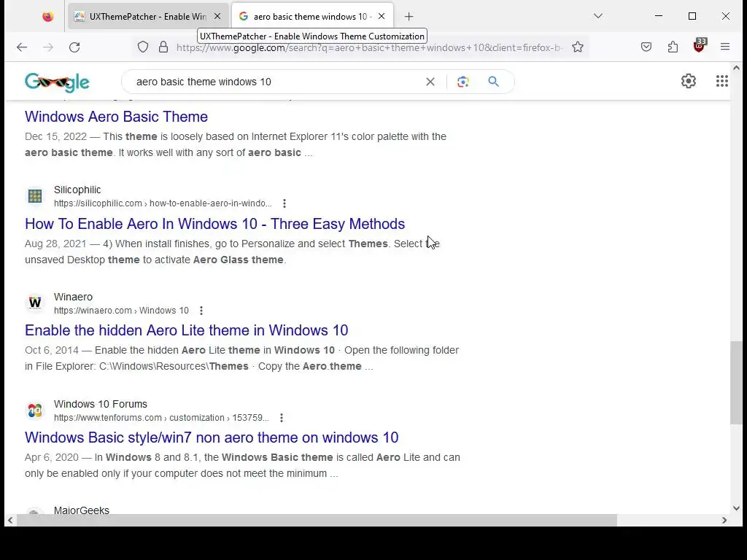Viewport: 747px width, 560px height.
Task: Click the Windows 10 Forums favicon
Action: click(35, 410)
